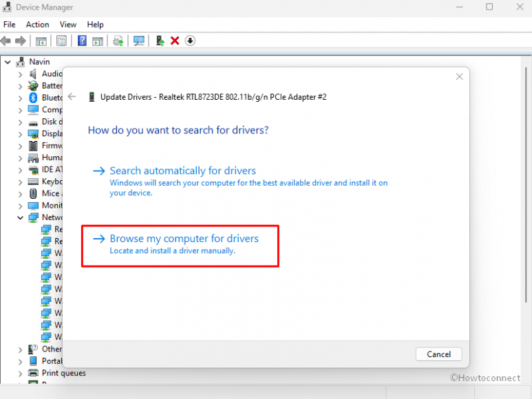Image resolution: width=532 pixels, height=399 pixels.
Task: Expand the Audio category chevron
Action: pyautogui.click(x=21, y=74)
